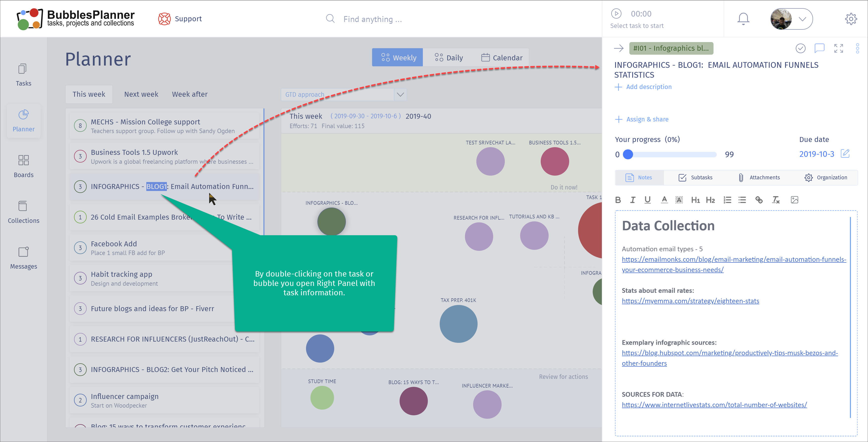Go to Collections in sidebar

tap(23, 212)
